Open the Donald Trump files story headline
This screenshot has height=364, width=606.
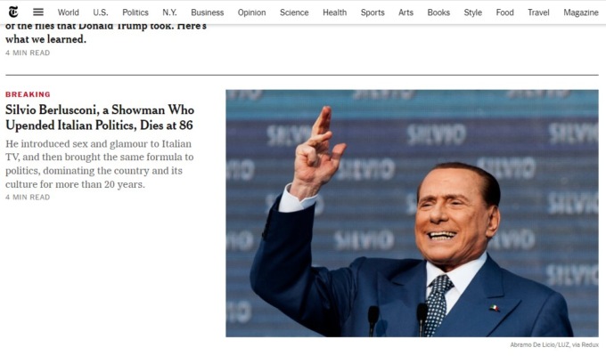106,33
